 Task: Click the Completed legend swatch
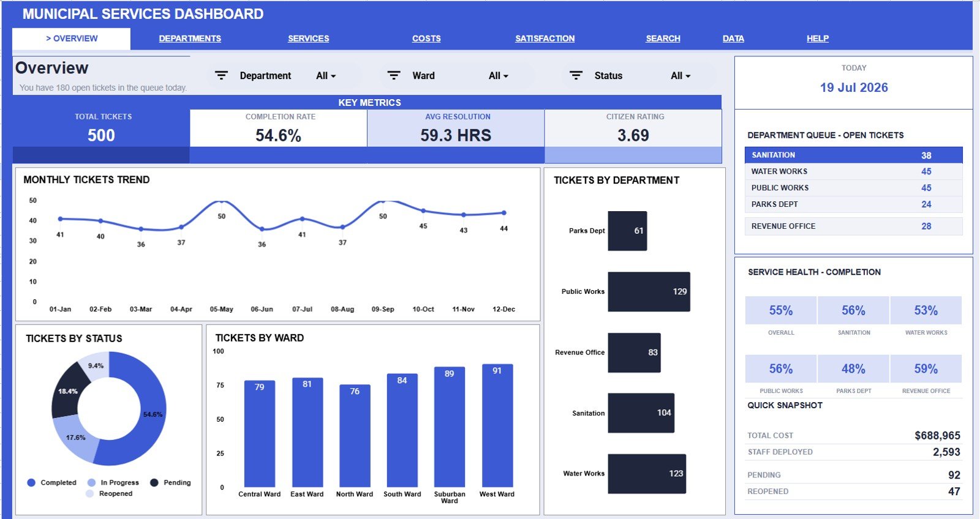tap(31, 482)
